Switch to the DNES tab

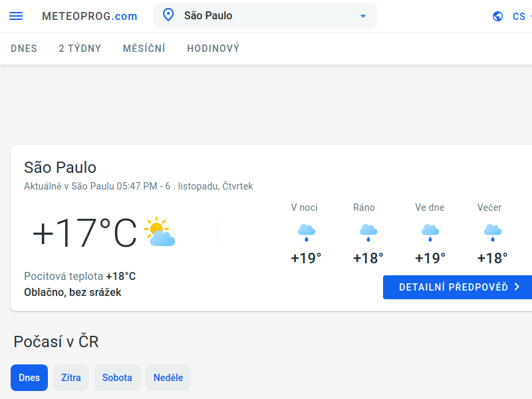pyautogui.click(x=24, y=49)
